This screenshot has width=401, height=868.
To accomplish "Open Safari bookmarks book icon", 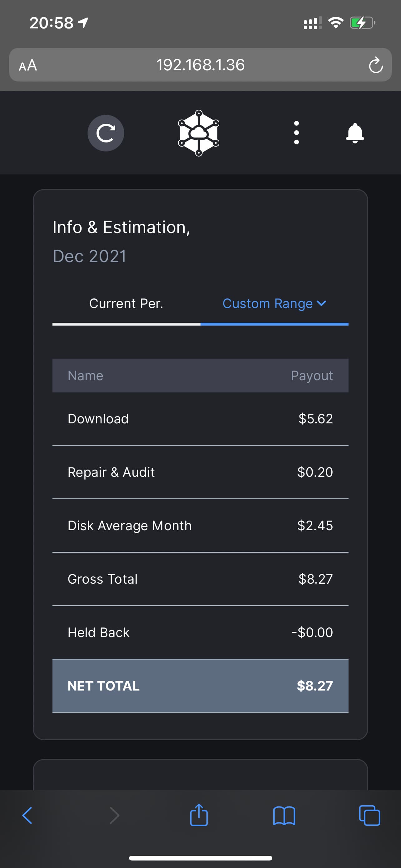I will point(284,816).
